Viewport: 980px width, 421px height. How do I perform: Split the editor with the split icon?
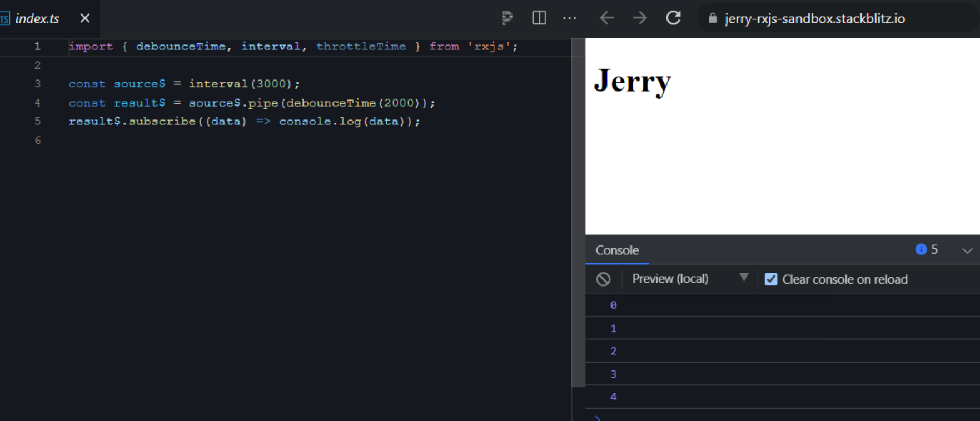539,18
